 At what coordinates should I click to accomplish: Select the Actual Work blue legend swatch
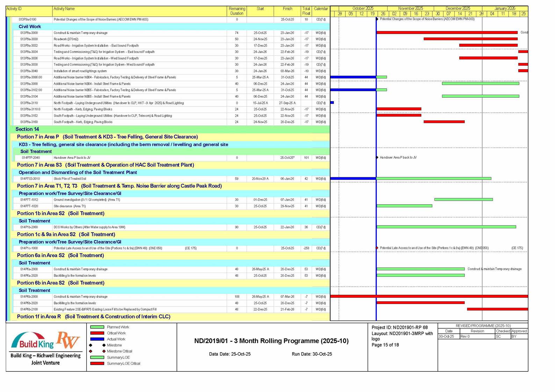[x=97, y=339]
